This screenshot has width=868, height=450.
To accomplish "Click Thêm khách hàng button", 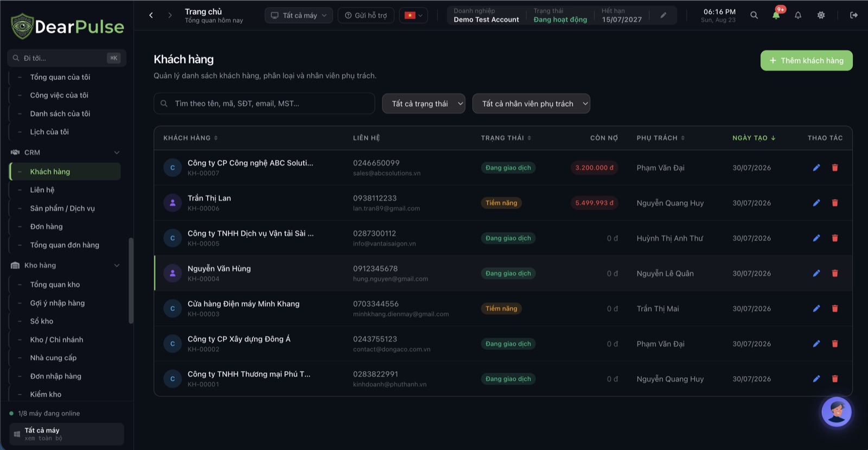I will [806, 60].
